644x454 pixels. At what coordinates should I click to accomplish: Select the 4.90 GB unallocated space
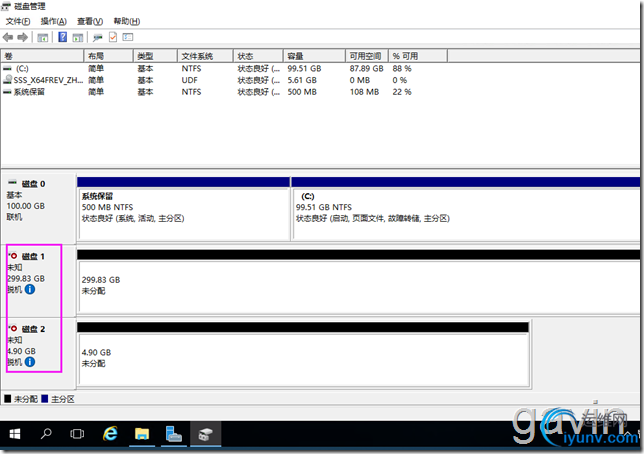click(x=303, y=355)
